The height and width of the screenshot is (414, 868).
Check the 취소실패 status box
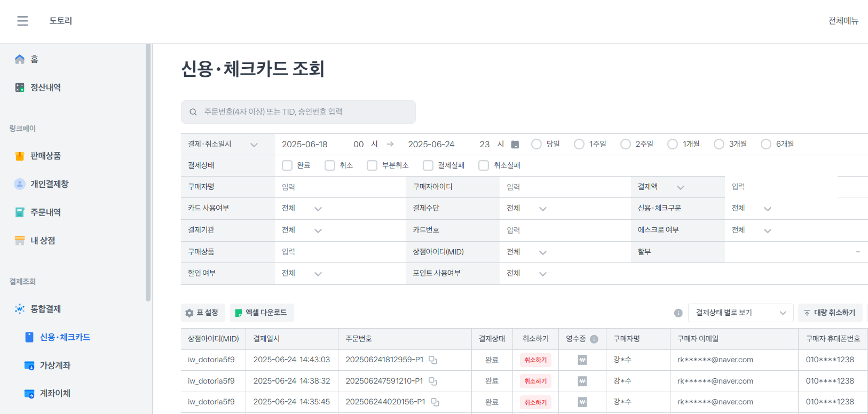484,165
